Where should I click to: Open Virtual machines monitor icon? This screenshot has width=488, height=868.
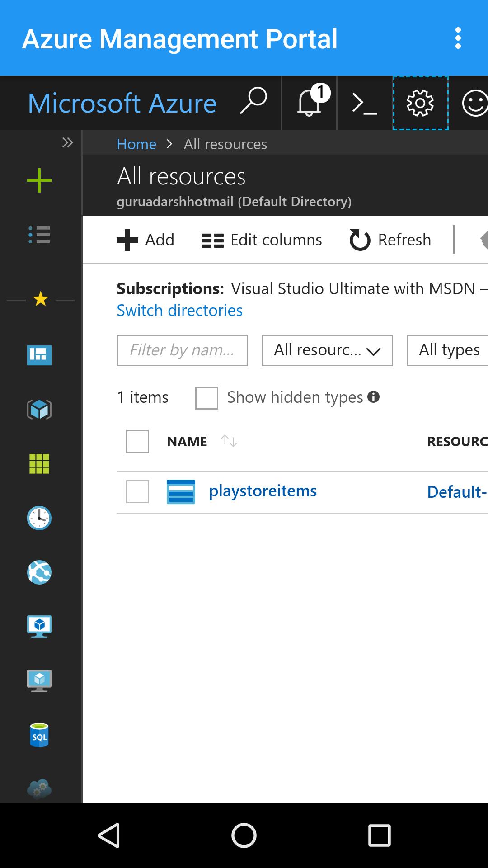(39, 627)
